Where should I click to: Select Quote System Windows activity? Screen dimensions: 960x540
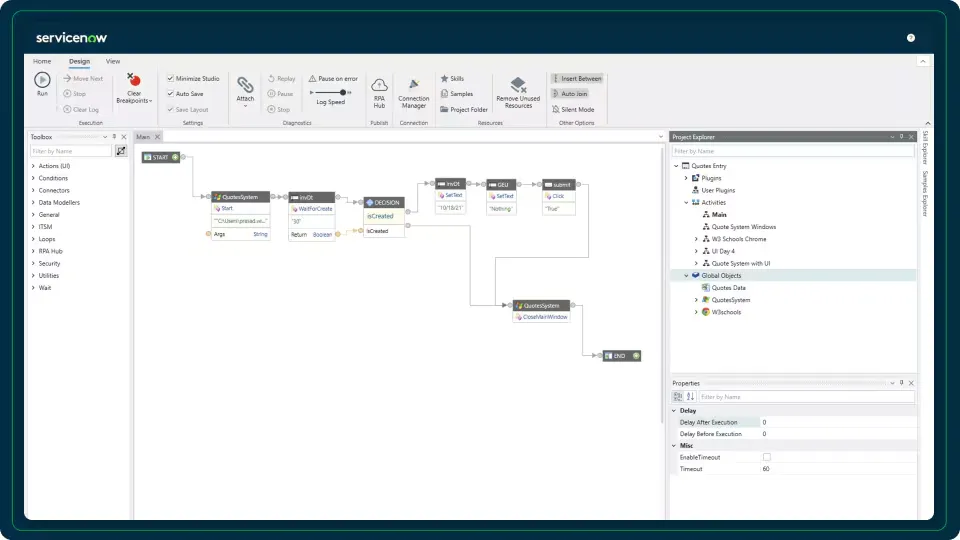tap(743, 227)
